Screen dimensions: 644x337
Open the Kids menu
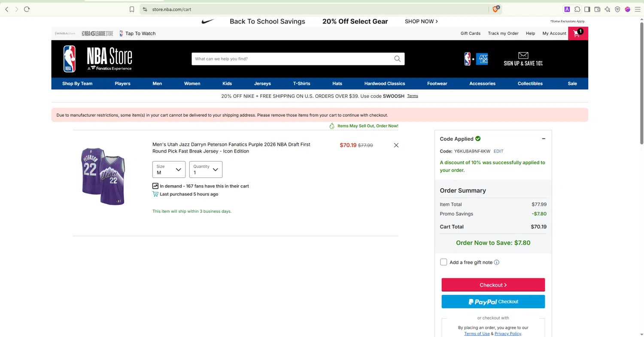(x=227, y=84)
